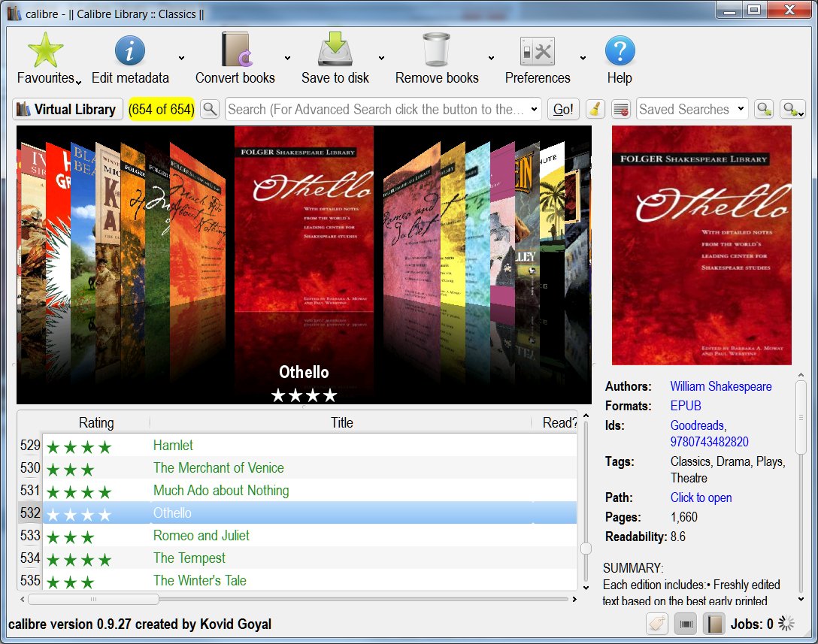
Task: Open the Goodreads id link
Action: click(x=698, y=425)
